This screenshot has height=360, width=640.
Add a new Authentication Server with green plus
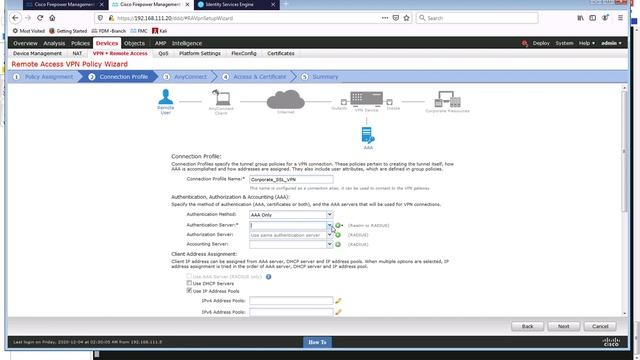[x=338, y=225]
